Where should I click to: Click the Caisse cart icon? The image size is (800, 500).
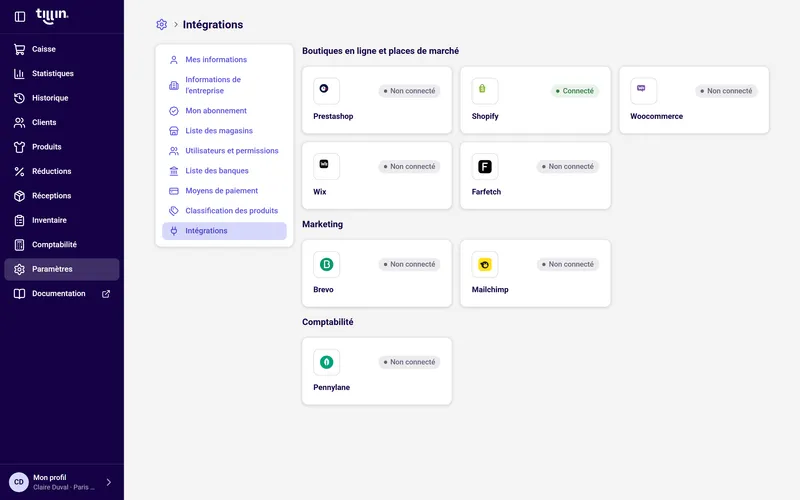click(x=19, y=49)
